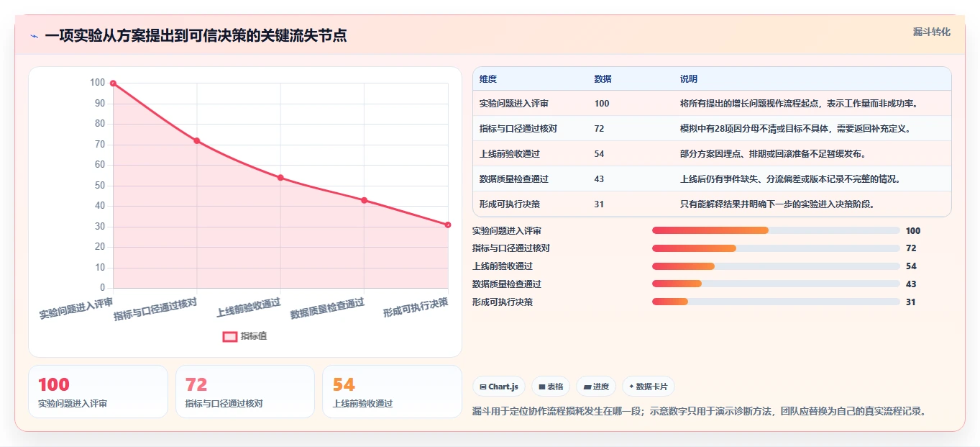
Task: Click the 指标与口径通过核对 x-axis label on chart
Action: pos(155,308)
